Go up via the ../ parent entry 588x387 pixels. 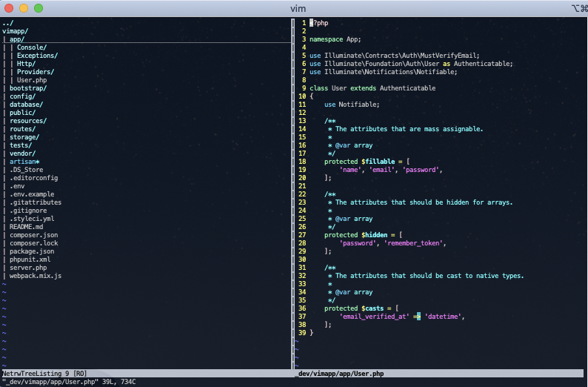pos(7,23)
